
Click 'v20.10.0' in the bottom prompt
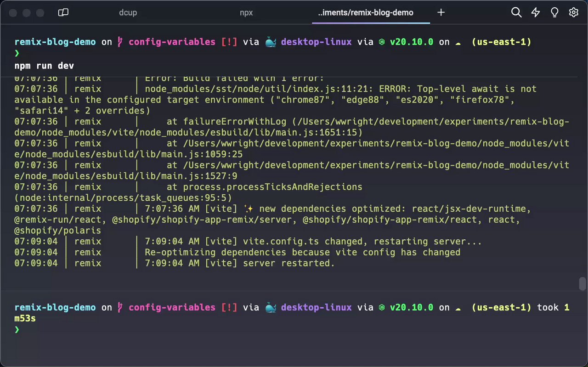(412, 307)
